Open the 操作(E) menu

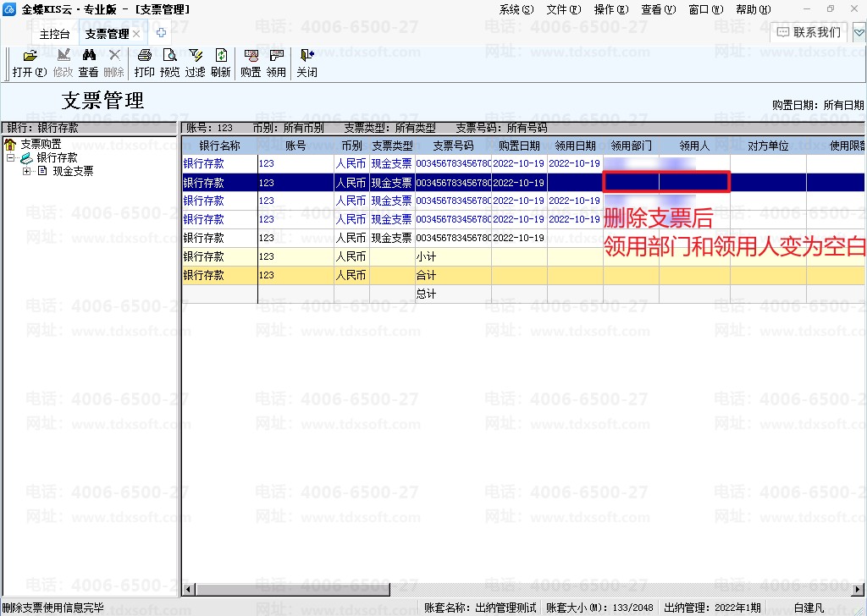611,9
